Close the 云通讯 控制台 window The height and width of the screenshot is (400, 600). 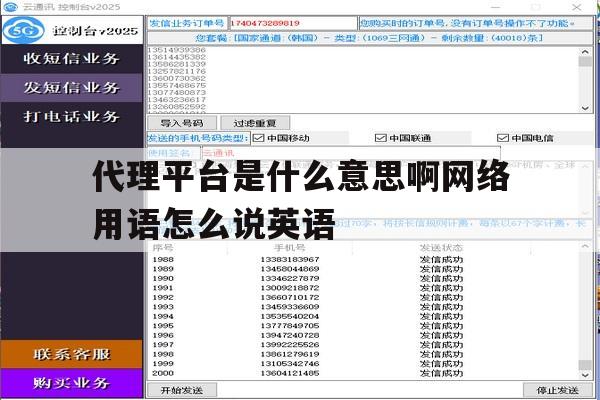(577, 7)
